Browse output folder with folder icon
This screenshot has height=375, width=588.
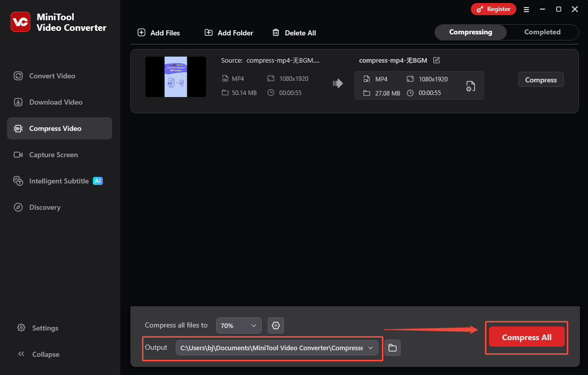point(393,348)
